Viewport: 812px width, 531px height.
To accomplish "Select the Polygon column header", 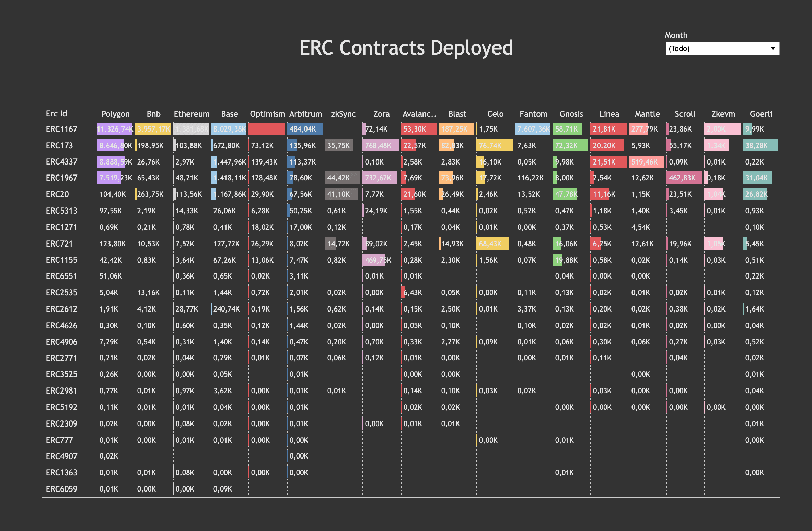I will tap(115, 114).
